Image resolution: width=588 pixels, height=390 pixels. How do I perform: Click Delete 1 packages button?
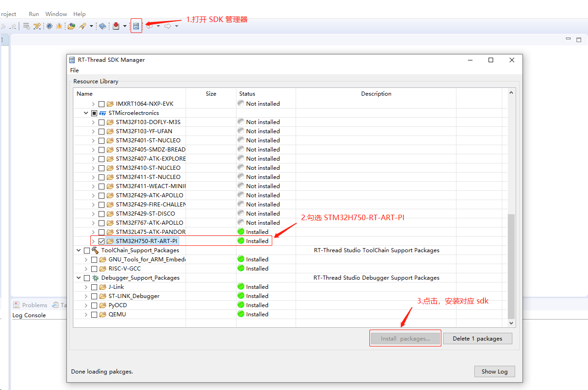pos(478,339)
